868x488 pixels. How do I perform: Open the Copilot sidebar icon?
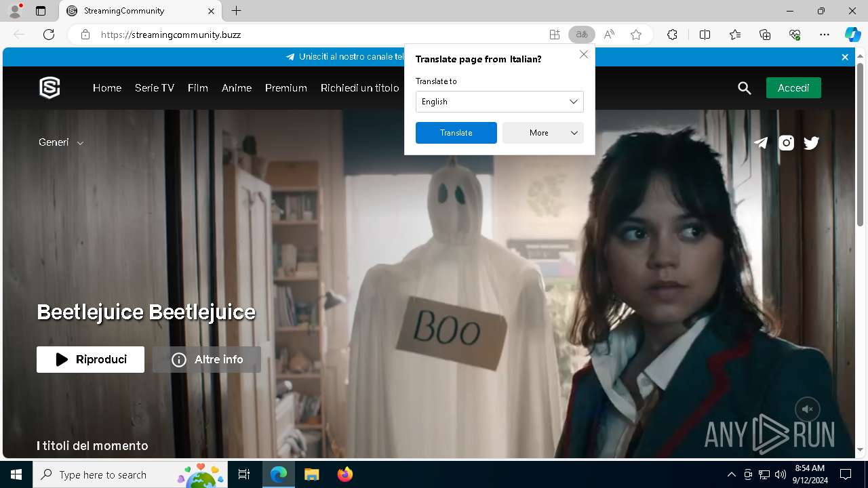852,35
